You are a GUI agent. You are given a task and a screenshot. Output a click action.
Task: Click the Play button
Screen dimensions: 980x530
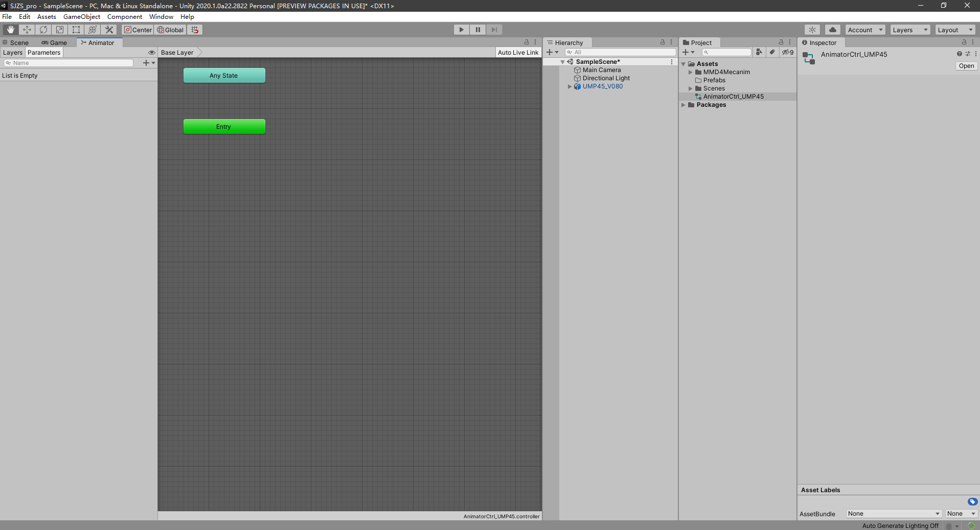click(461, 30)
